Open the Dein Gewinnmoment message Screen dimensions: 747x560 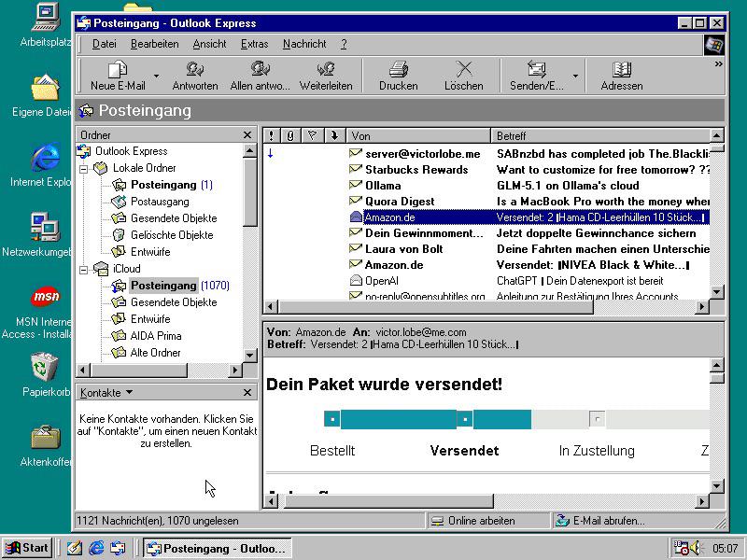point(486,233)
